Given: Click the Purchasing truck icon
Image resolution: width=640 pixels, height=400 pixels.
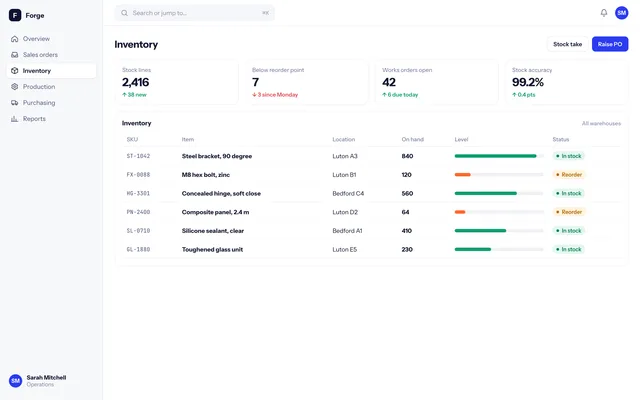Looking at the screenshot, I should (15, 102).
